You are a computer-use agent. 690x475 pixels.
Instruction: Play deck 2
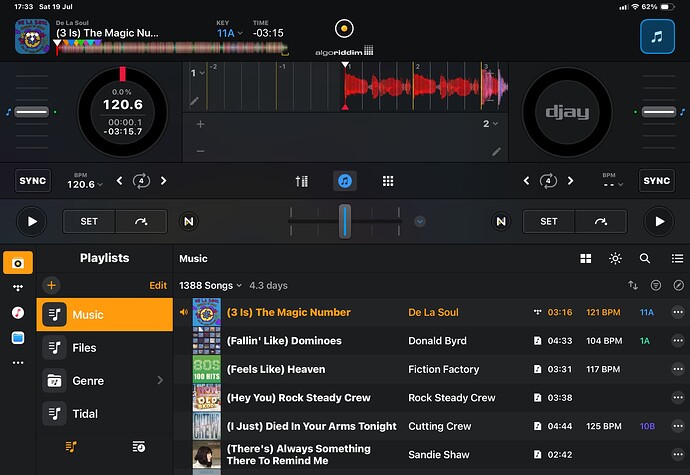coord(659,221)
